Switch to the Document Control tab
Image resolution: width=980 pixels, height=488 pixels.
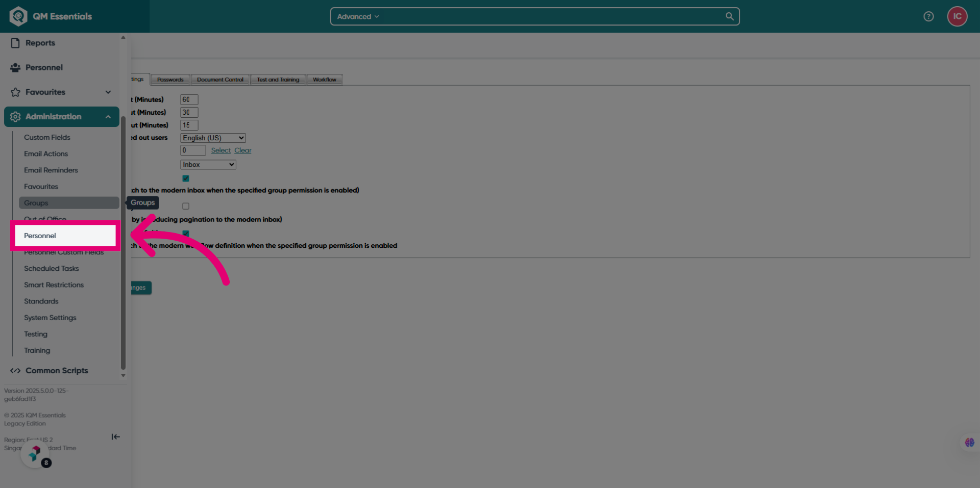220,80
